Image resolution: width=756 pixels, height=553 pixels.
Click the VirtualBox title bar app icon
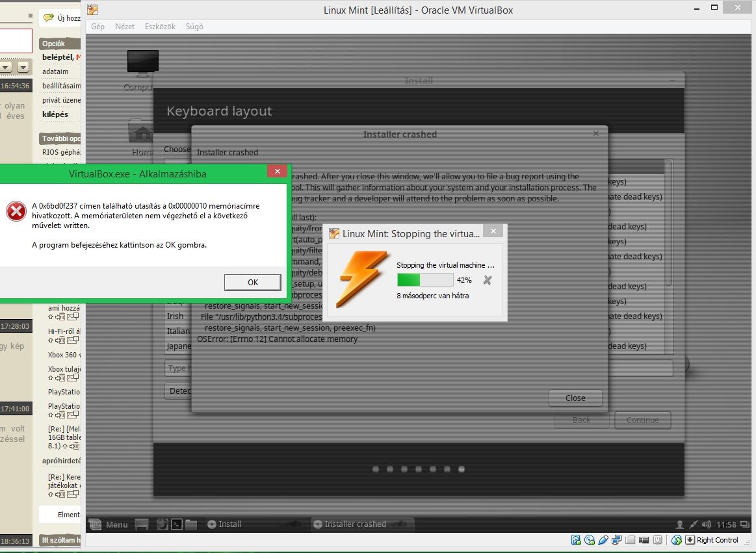[92, 10]
